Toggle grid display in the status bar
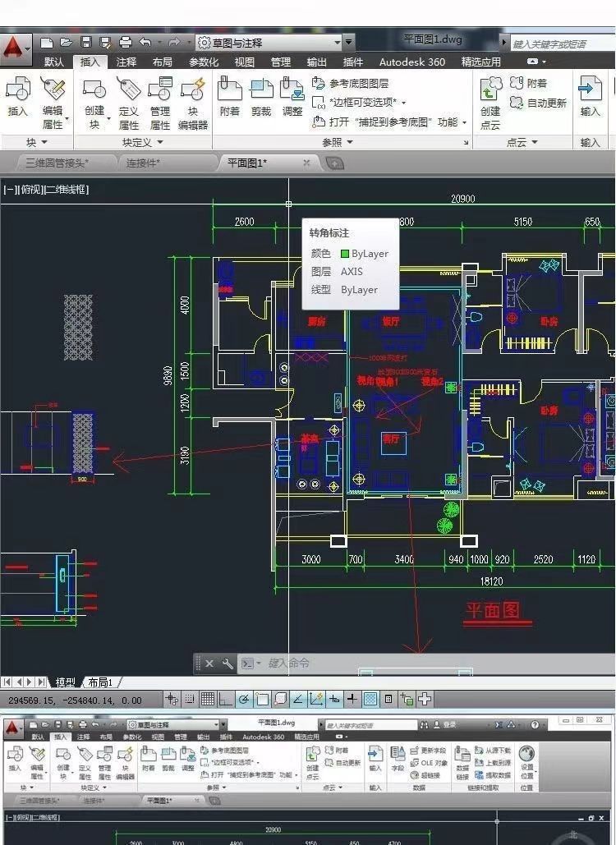This screenshot has width=616, height=845. 208,700
